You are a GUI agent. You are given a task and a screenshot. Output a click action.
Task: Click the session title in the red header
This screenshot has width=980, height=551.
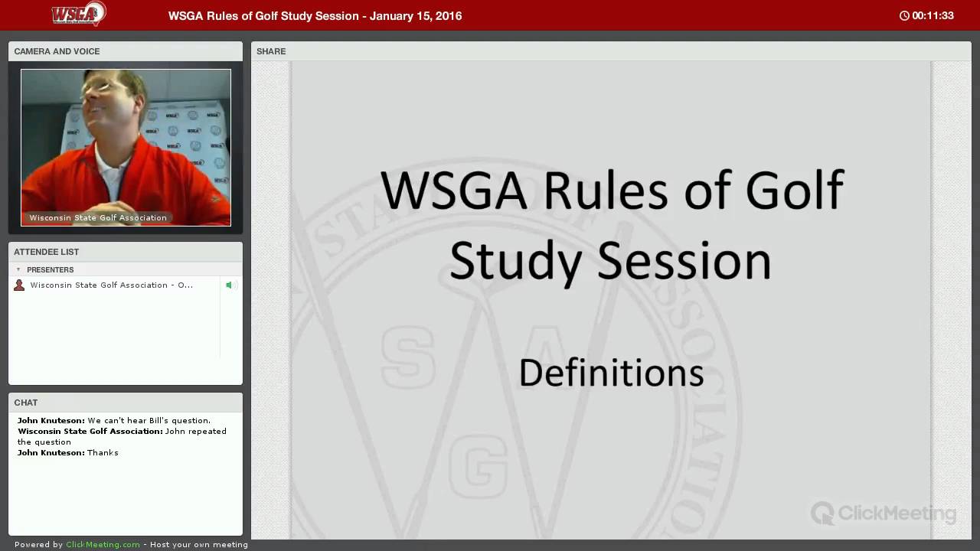pyautogui.click(x=315, y=16)
